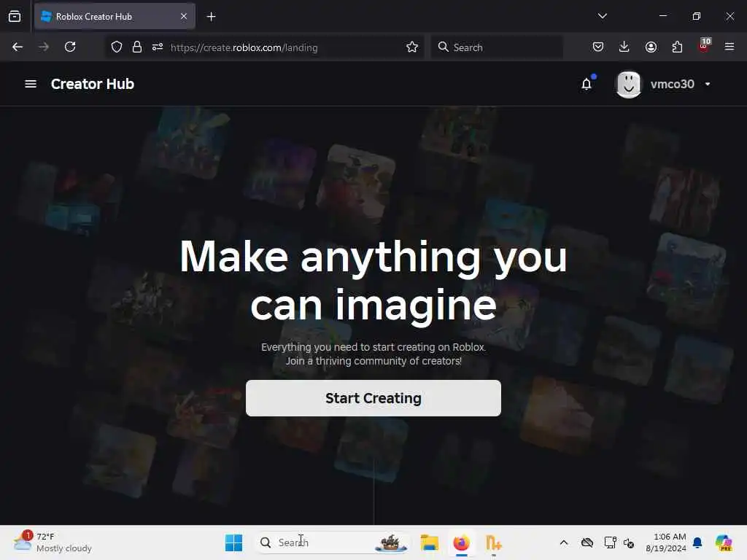
Task: Click the Creator Hub logo text
Action: [x=93, y=84]
